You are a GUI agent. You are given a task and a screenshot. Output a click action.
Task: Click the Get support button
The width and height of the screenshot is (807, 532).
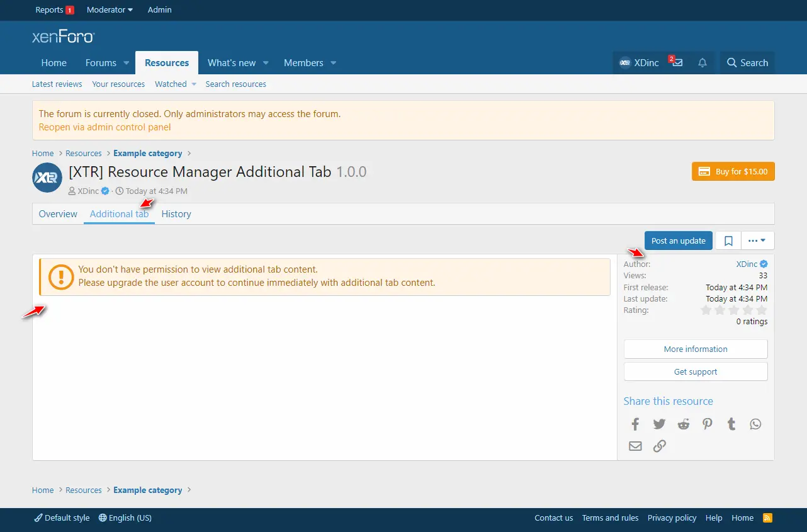696,371
